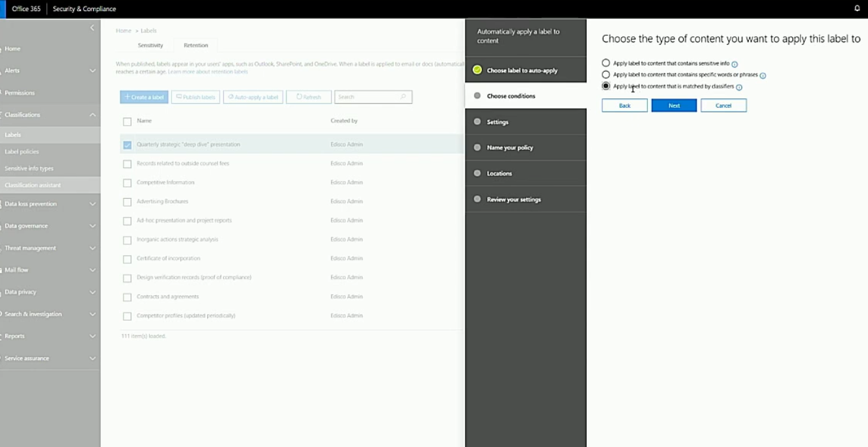Open the Settings wizard step
Screen dimensions: 868x447
pyautogui.click(x=497, y=122)
